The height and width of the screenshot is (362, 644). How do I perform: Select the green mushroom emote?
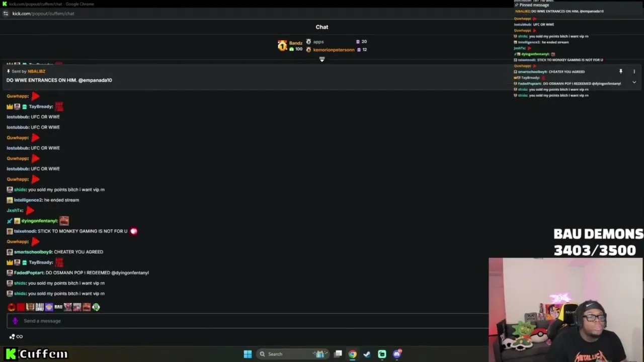point(96,307)
